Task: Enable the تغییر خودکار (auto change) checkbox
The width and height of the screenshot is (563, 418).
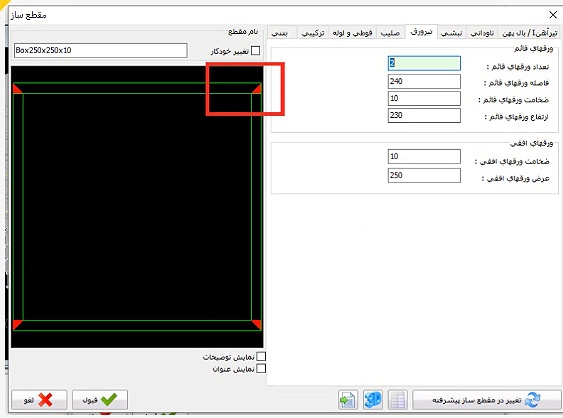Action: click(256, 51)
